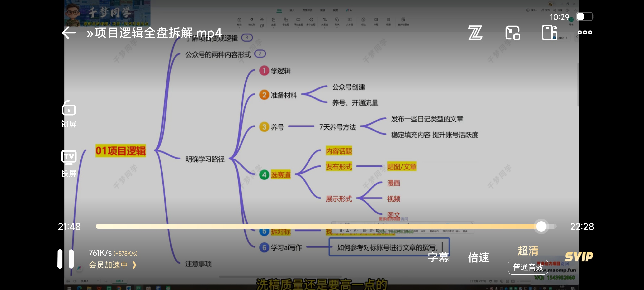Tap the 普通音效 sound effect button
This screenshot has height=290, width=644.
pos(528,267)
